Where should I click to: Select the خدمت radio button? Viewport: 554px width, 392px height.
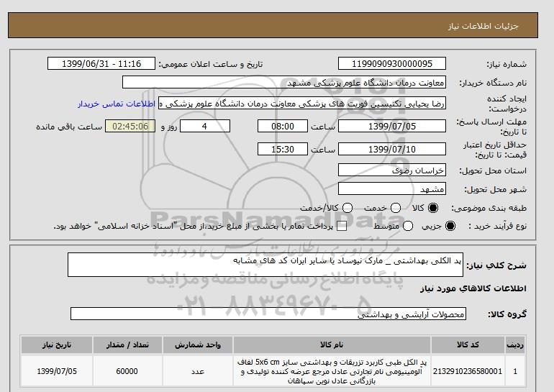tap(396, 208)
